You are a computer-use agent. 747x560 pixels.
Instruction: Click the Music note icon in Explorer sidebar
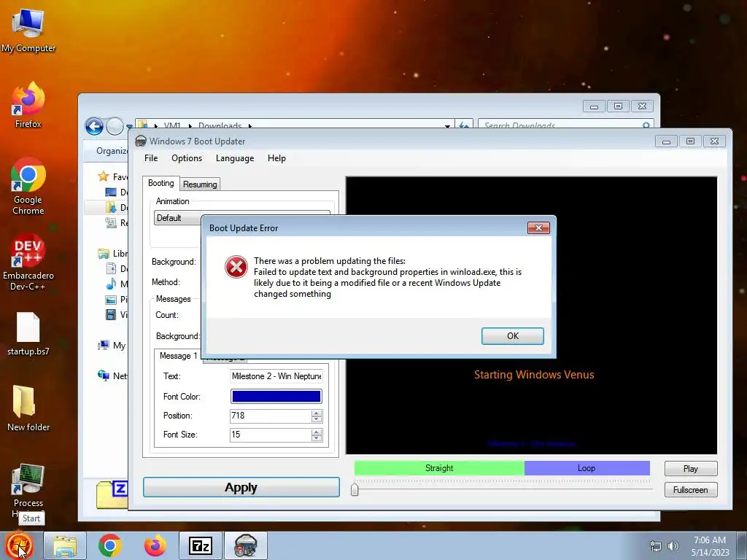(111, 284)
